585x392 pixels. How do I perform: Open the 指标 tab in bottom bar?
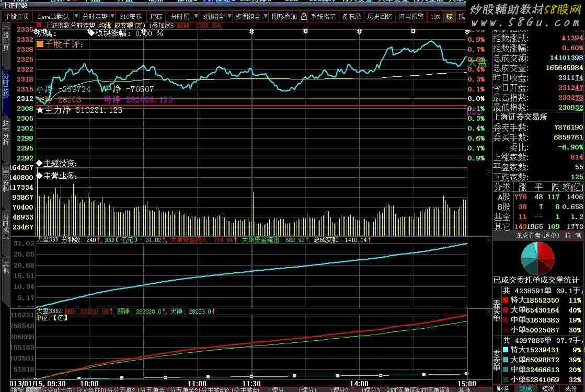(x=17, y=389)
